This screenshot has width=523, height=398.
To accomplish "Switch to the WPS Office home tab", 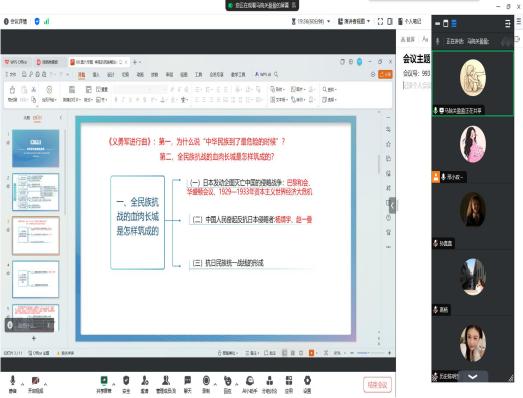I will 16,62.
